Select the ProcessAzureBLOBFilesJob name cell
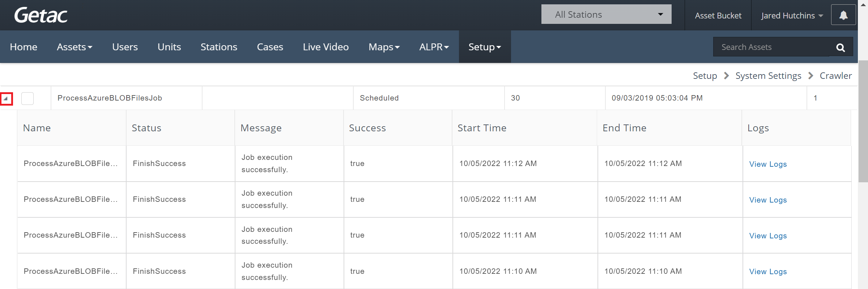The height and width of the screenshot is (289, 868). tap(126, 98)
